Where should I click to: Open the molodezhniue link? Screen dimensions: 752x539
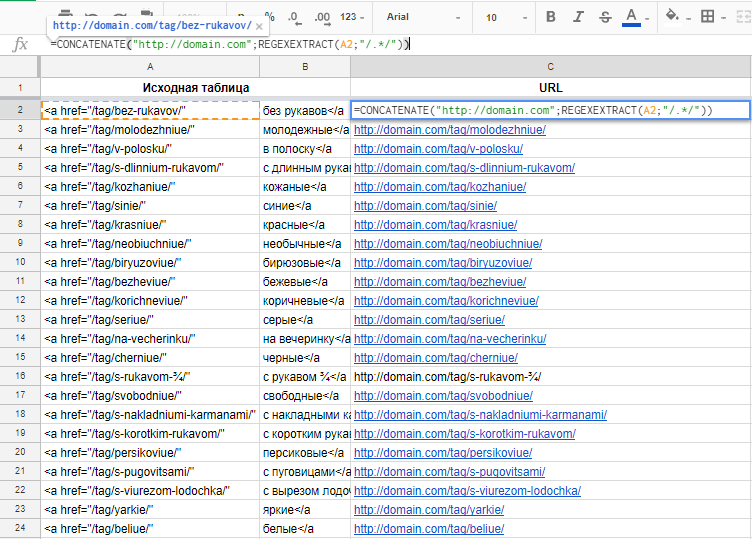point(450,129)
